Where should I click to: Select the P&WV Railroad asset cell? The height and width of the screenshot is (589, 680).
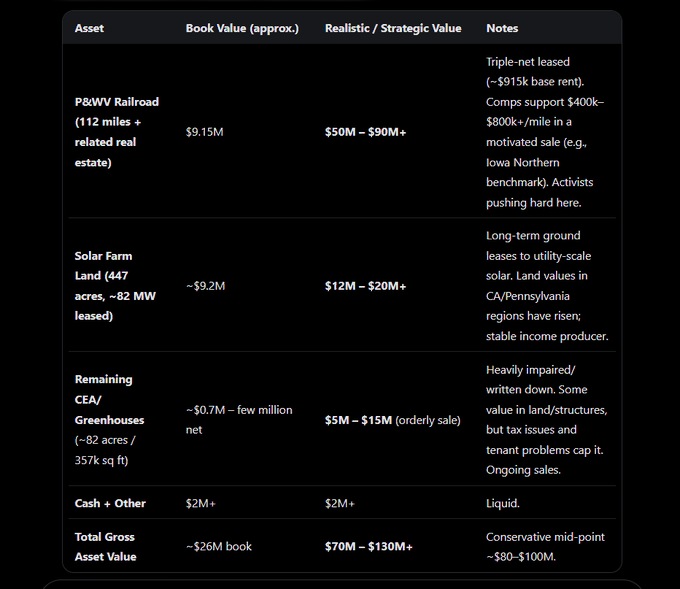coord(117,132)
